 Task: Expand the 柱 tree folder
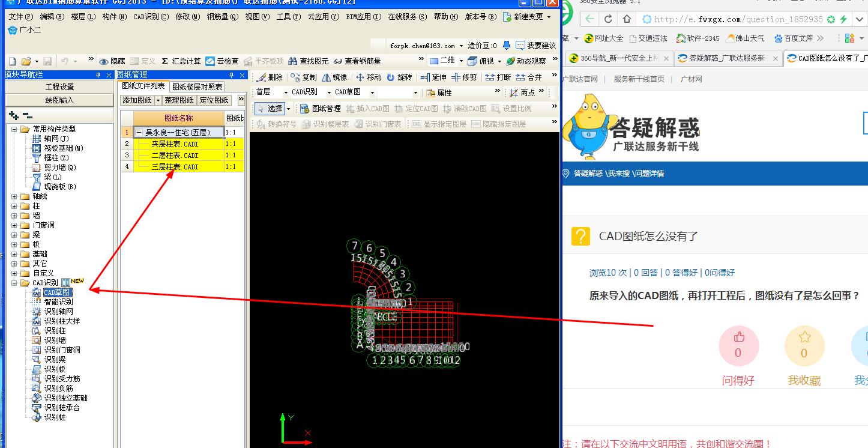[14, 206]
